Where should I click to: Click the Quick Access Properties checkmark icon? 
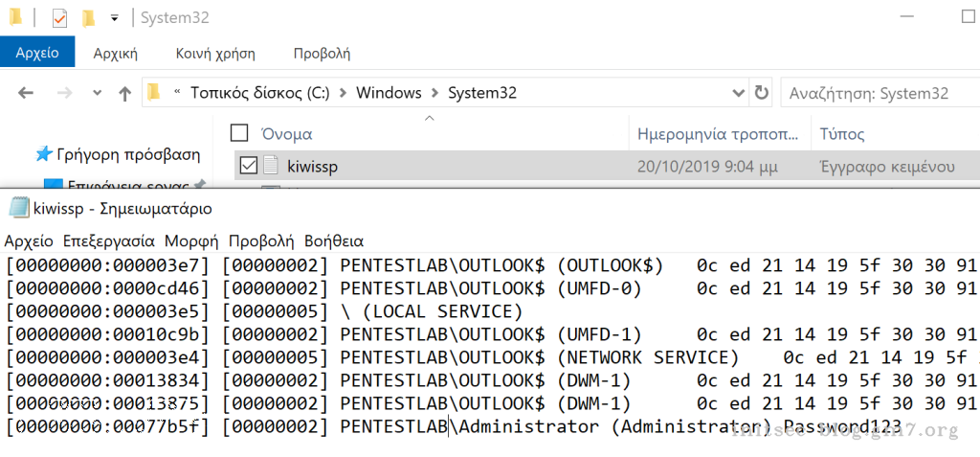pos(58,17)
